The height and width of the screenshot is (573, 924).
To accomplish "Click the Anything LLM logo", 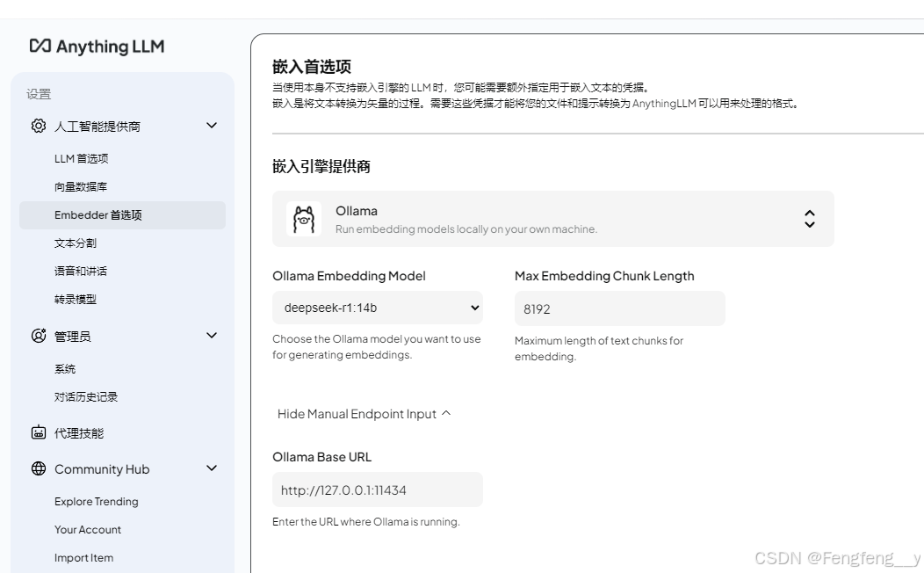I will [x=97, y=47].
